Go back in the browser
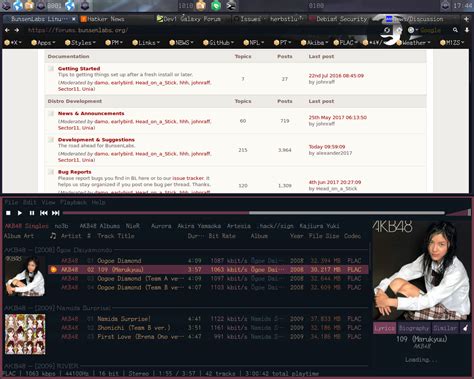Image resolution: width=474 pixels, height=379 pixels. tap(7, 30)
